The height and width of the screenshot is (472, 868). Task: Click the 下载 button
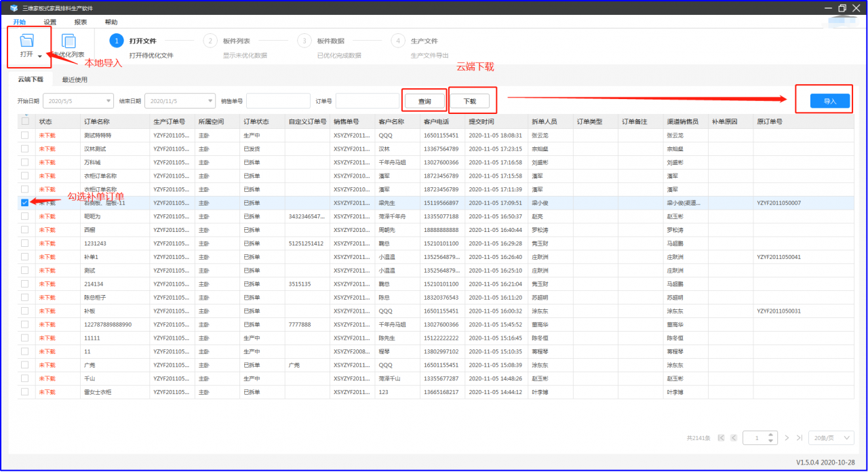(470, 101)
